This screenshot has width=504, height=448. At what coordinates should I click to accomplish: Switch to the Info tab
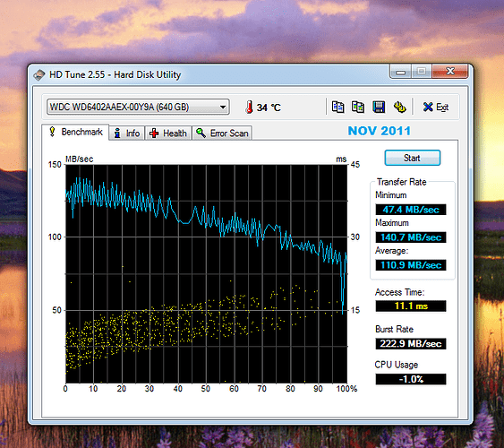tap(127, 134)
